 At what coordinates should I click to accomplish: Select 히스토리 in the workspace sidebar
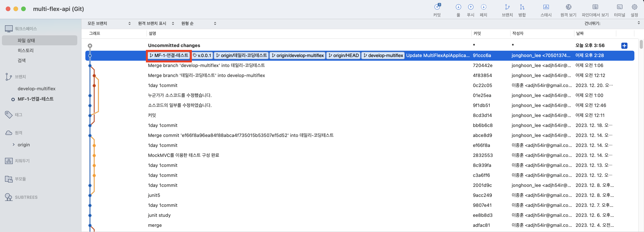tap(26, 51)
